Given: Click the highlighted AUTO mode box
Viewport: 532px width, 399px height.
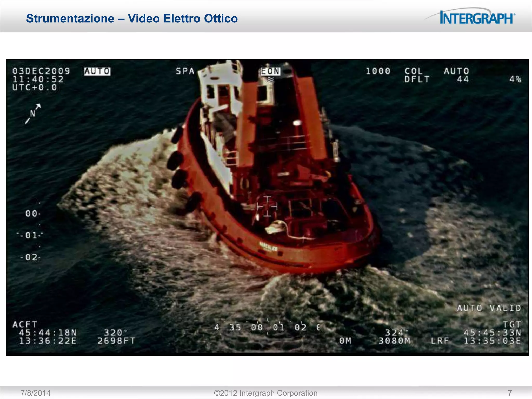Looking at the screenshot, I should (97, 71).
